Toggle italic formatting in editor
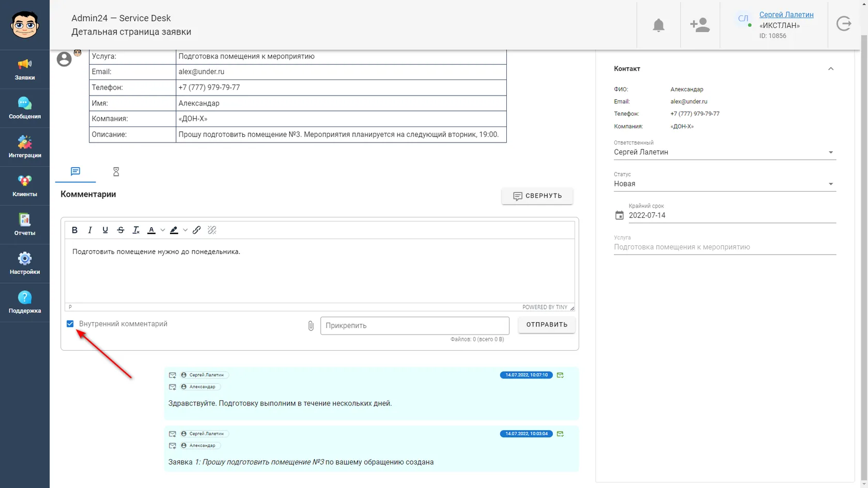The image size is (868, 488). (90, 230)
